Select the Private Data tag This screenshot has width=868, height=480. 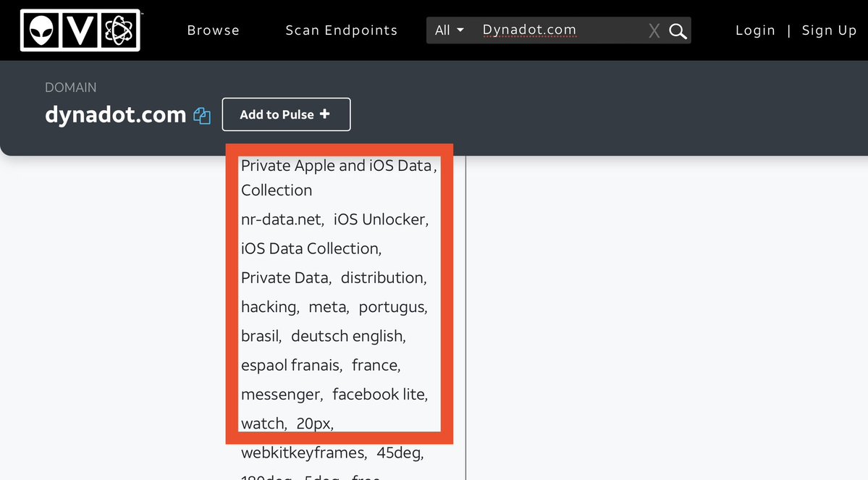point(285,278)
